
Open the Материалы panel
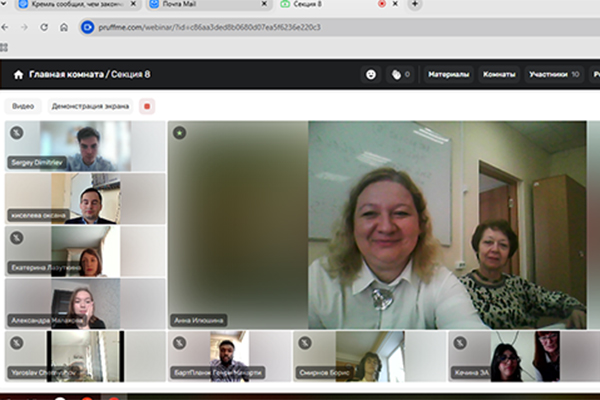tap(449, 74)
